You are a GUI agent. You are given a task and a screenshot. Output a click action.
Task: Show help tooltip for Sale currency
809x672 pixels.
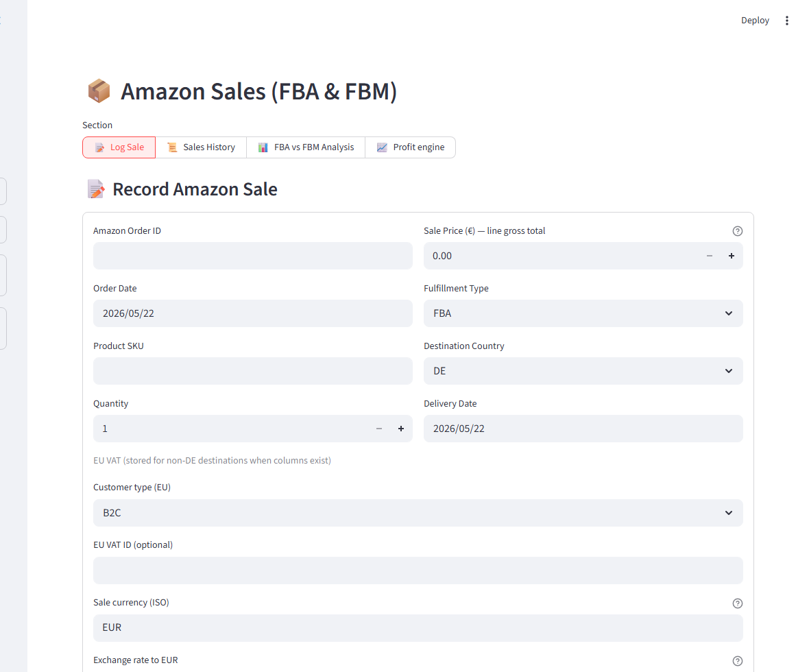pos(737,603)
